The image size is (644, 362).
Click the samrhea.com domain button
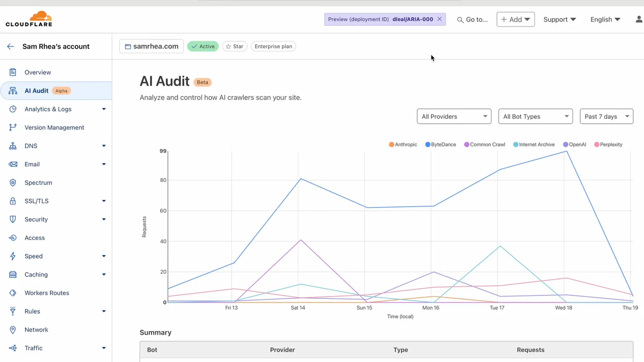click(x=151, y=46)
